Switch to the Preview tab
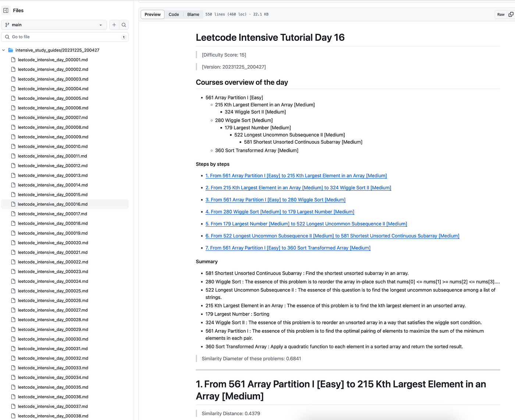This screenshot has height=420, width=515. (152, 14)
